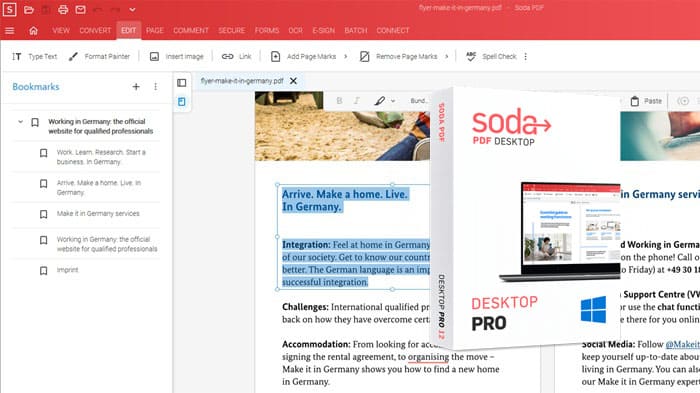Open the PAGE tab
The height and width of the screenshot is (393, 700).
coord(155,30)
